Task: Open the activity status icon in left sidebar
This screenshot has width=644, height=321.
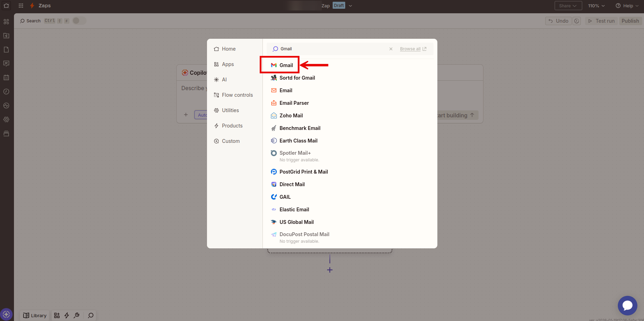Action: click(x=6, y=105)
